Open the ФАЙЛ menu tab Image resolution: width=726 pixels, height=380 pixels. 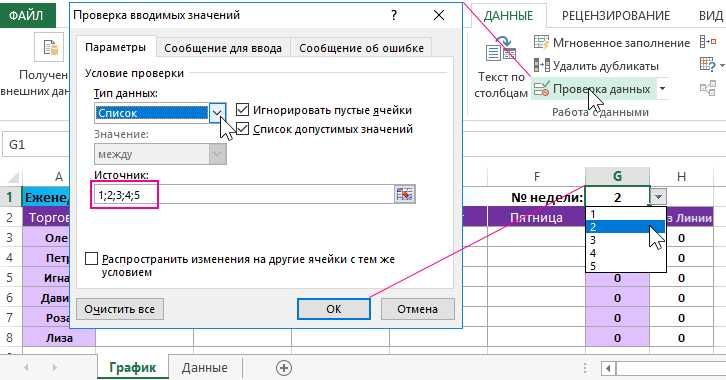27,15
